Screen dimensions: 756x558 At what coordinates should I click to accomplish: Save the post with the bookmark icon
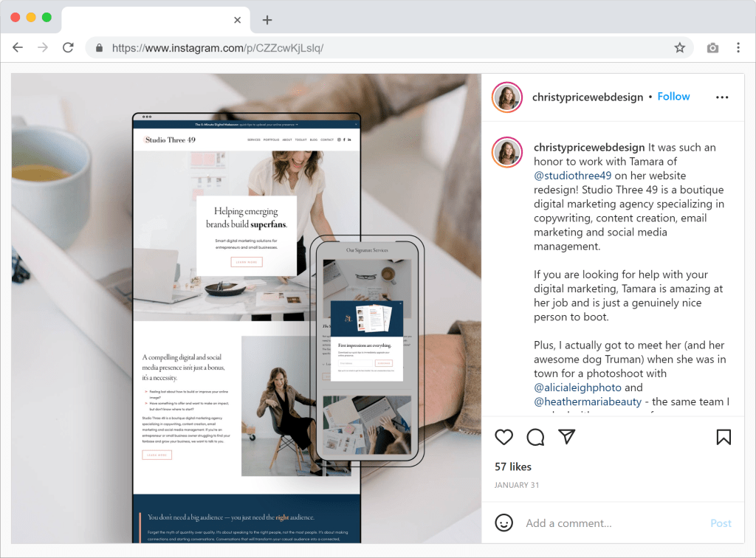click(x=724, y=437)
